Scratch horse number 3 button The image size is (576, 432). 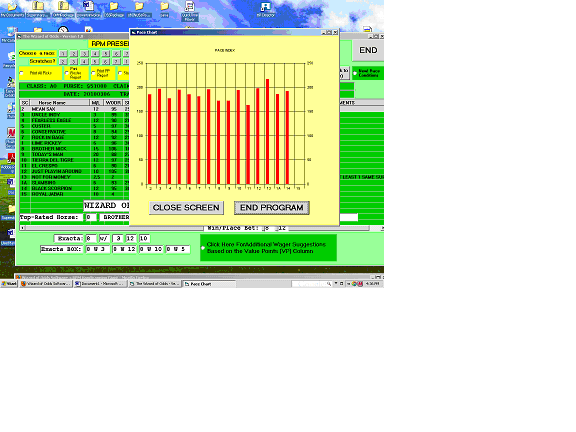pos(74,62)
